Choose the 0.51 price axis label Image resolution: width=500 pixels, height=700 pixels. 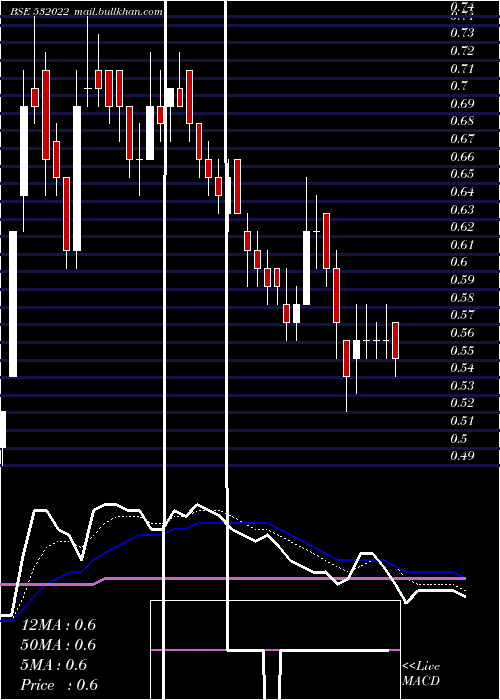point(462,421)
